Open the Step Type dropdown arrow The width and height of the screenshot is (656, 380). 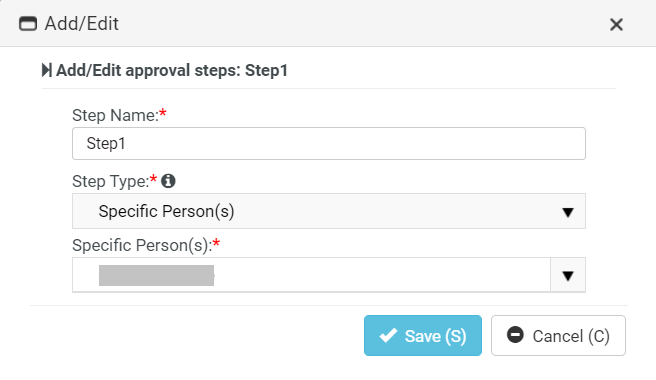pyautogui.click(x=568, y=212)
